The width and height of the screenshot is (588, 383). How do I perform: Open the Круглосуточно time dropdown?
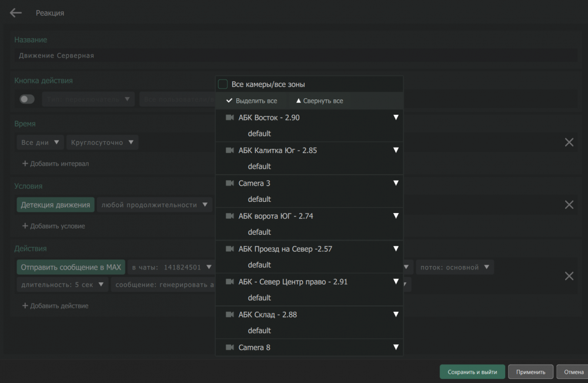coord(102,142)
